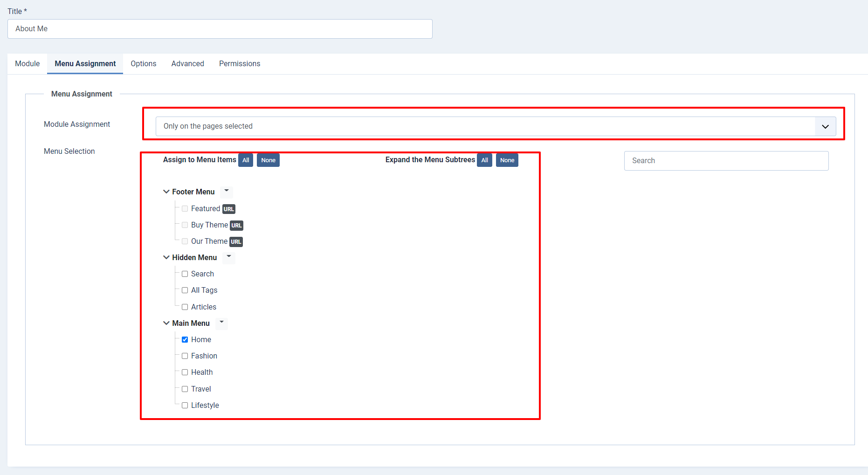This screenshot has width=868, height=475.
Task: Check the Articles checkbox in Hidden Menu
Action: pos(185,307)
